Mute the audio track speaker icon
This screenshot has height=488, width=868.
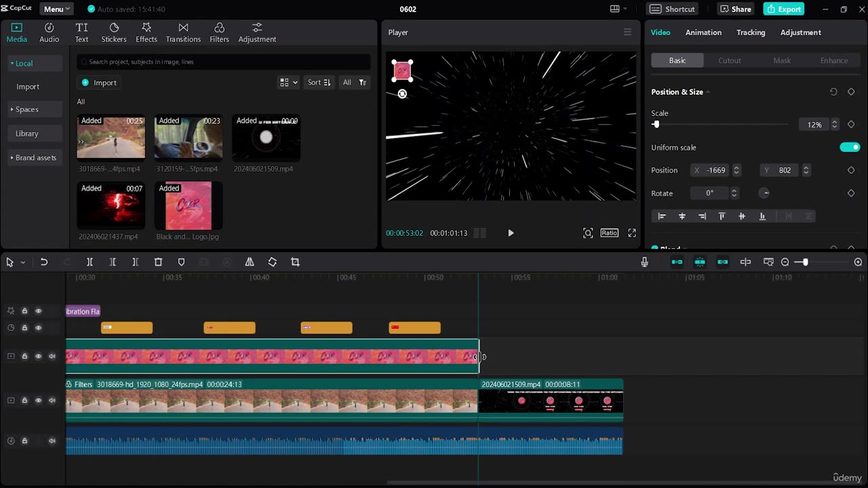coord(52,441)
